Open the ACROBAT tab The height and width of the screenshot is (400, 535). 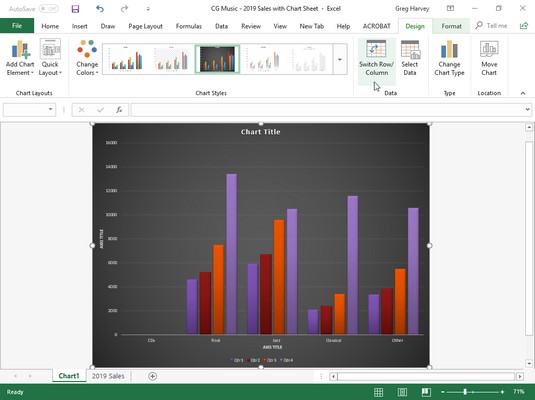[x=376, y=26]
